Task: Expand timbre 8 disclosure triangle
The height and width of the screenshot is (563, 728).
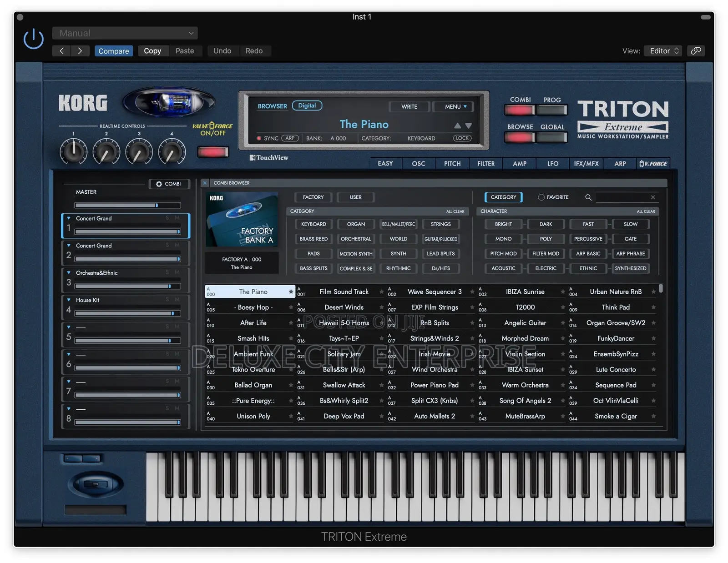Action: tap(69, 409)
